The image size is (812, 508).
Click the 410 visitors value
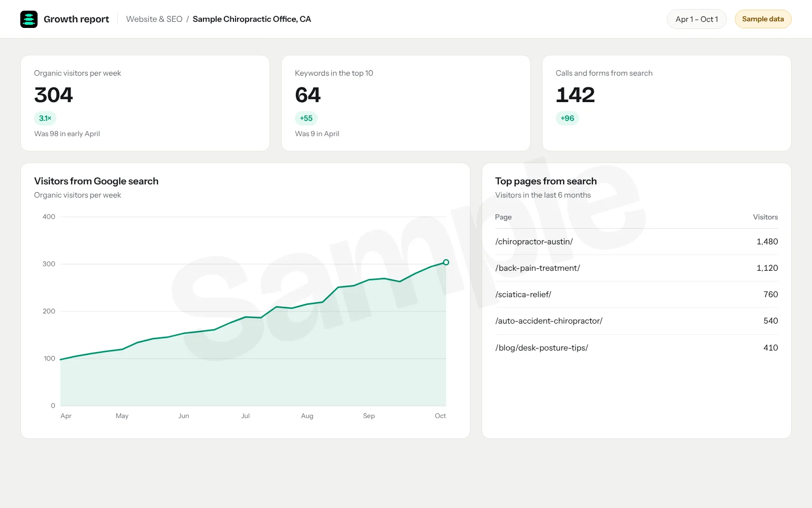pyautogui.click(x=770, y=348)
